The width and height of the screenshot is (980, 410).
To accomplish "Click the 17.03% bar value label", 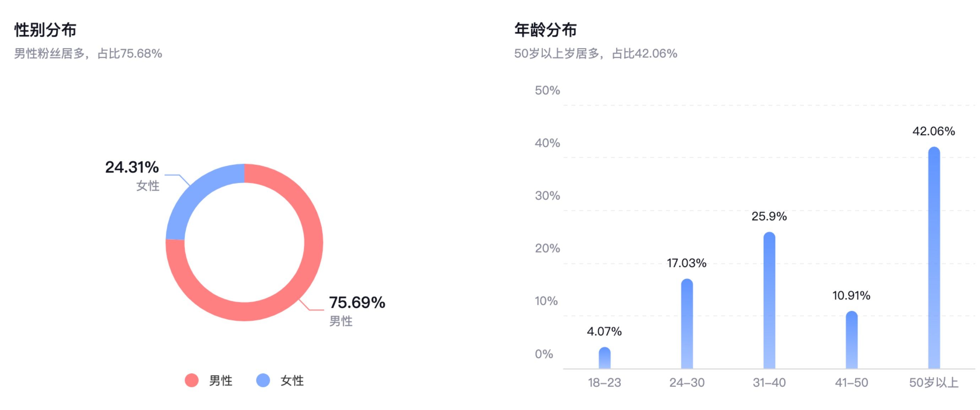I will coord(687,263).
